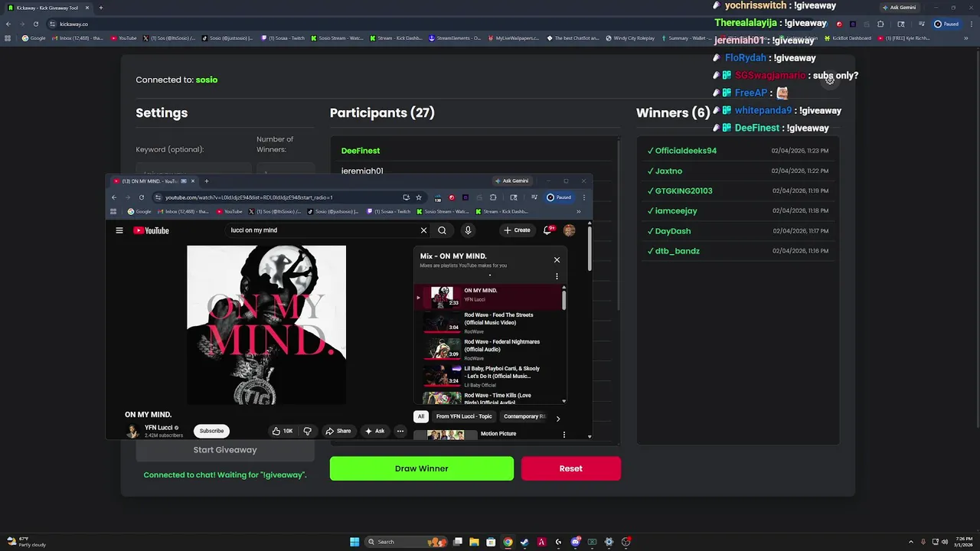Select the From YFN Lucci - Topic chip
Image resolution: width=980 pixels, height=551 pixels.
pos(464,416)
